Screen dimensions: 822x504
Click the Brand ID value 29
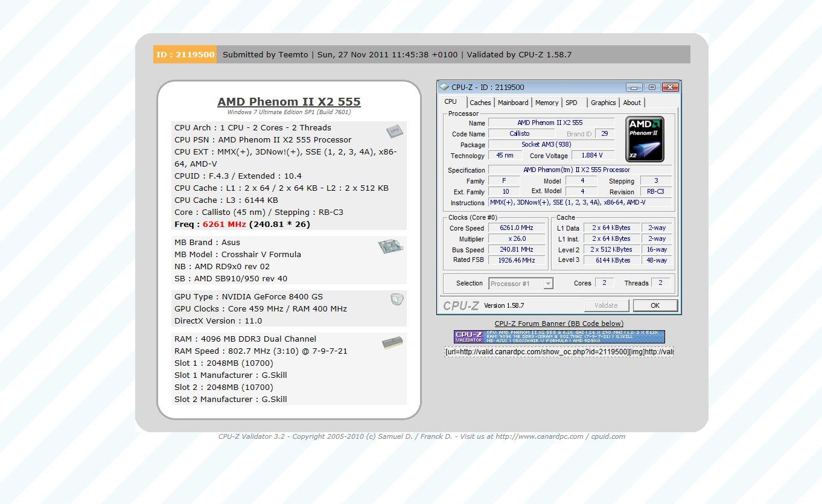pos(604,134)
